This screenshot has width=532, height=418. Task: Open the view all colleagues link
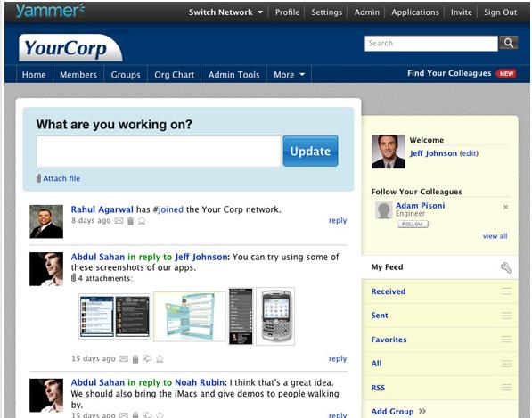(495, 236)
